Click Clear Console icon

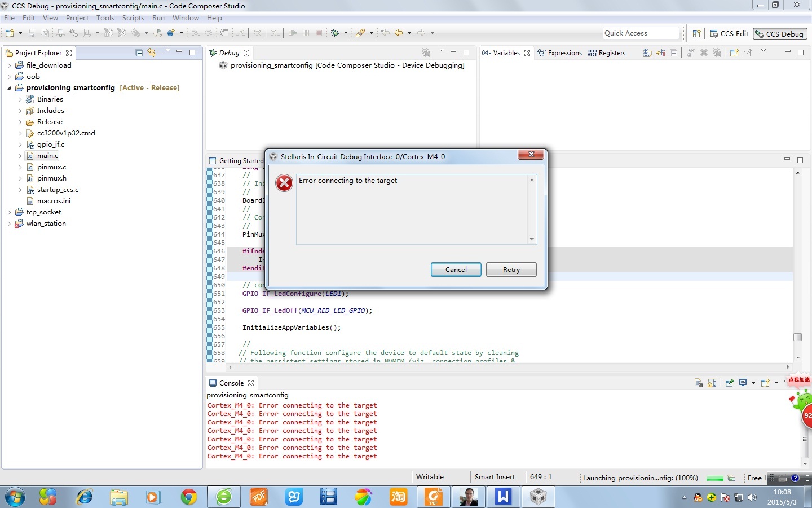coord(699,383)
